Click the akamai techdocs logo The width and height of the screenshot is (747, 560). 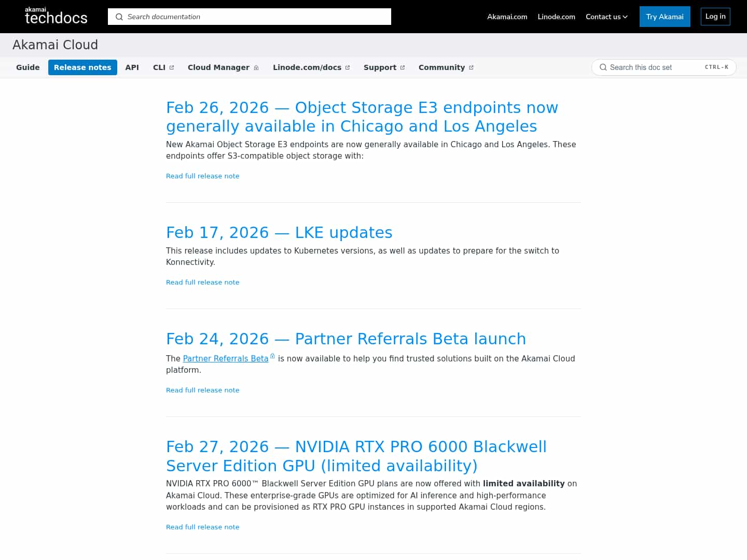tap(56, 16)
